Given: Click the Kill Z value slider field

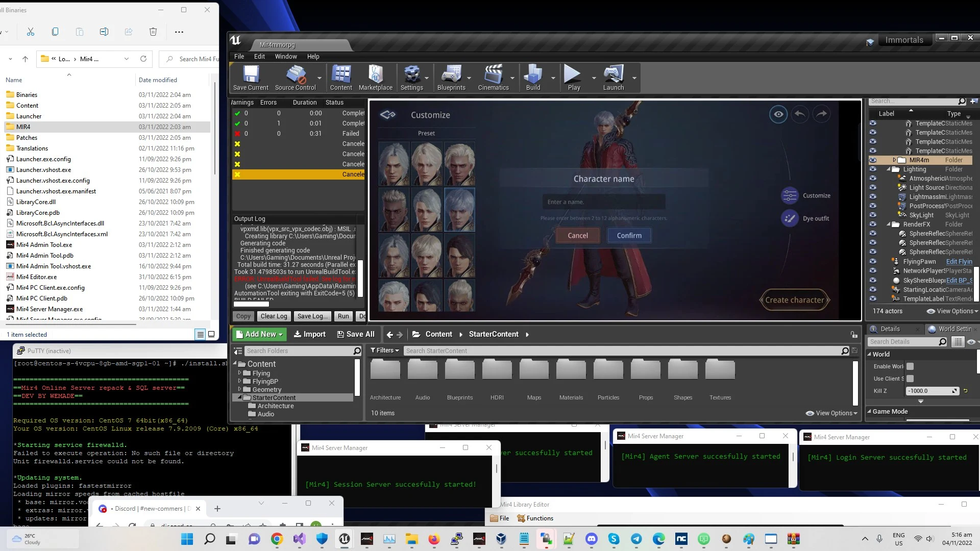Looking at the screenshot, I should [x=932, y=391].
